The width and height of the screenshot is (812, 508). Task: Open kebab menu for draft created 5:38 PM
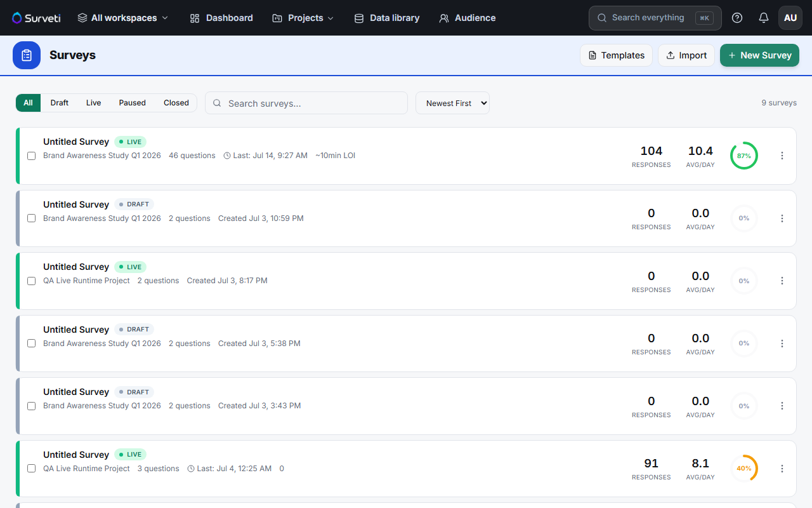point(782,344)
